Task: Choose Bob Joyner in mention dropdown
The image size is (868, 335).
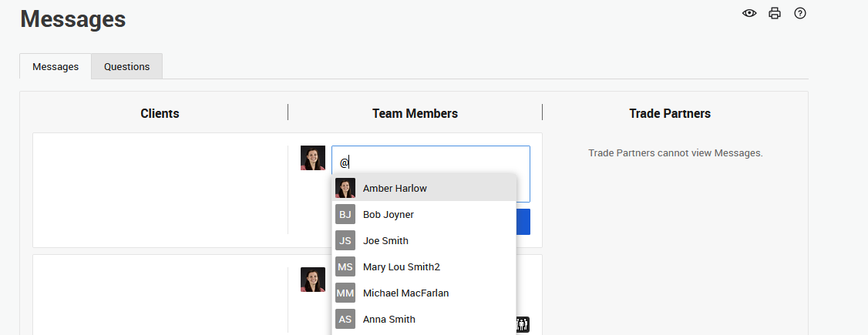Action: point(389,214)
